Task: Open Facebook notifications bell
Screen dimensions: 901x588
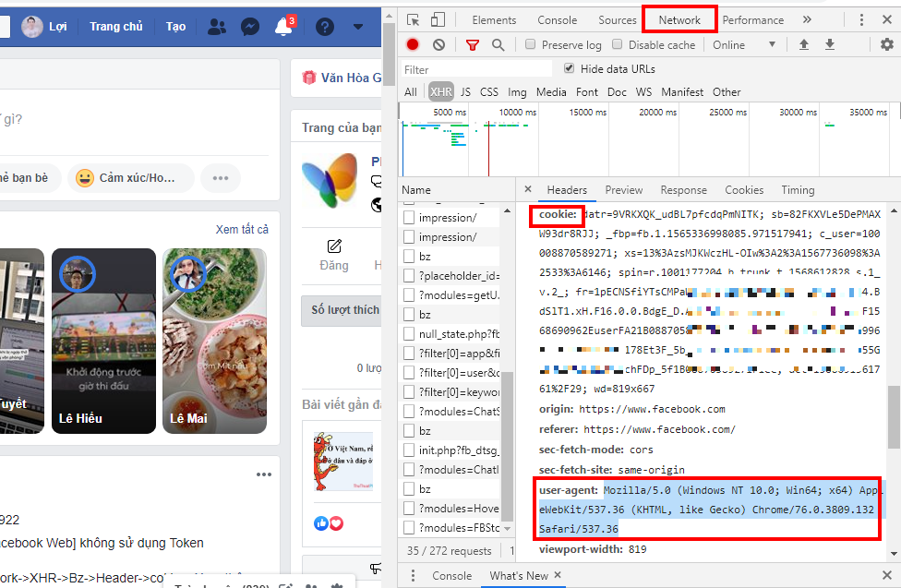Action: (284, 27)
